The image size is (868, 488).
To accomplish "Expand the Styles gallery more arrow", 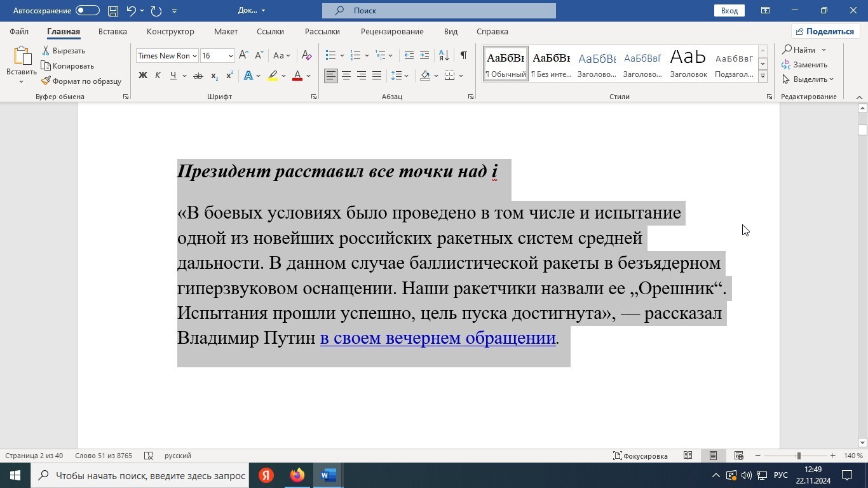I will [763, 76].
